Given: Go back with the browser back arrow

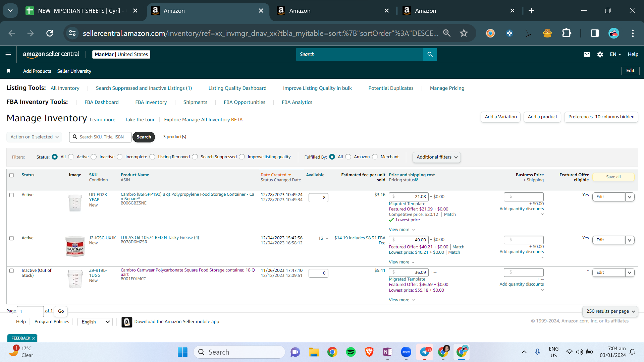Looking at the screenshot, I should [x=12, y=33].
